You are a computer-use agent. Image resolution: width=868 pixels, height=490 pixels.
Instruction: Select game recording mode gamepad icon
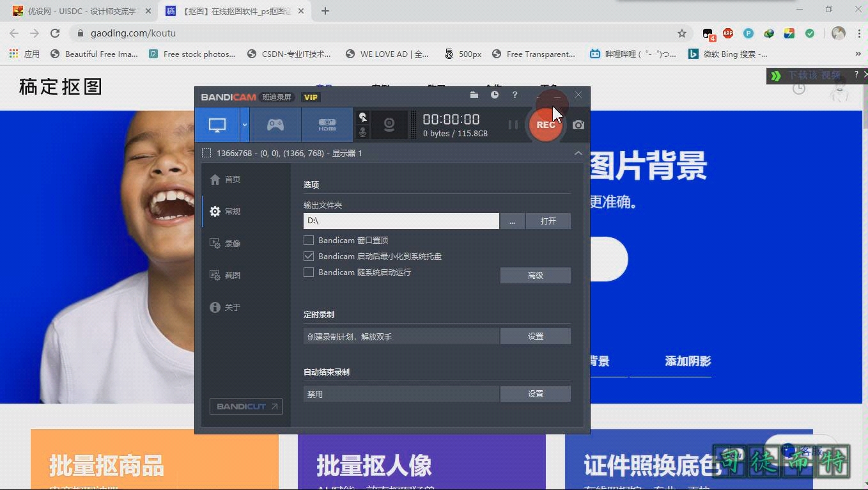(275, 125)
